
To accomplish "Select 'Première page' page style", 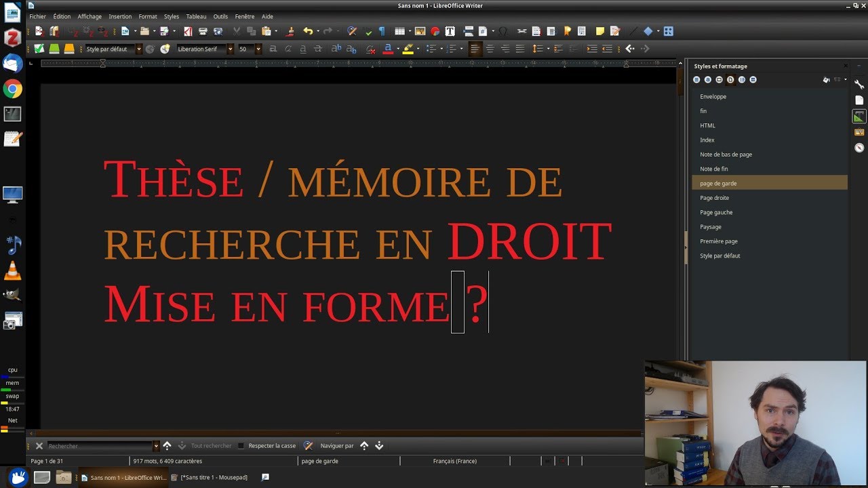I will pos(770,241).
